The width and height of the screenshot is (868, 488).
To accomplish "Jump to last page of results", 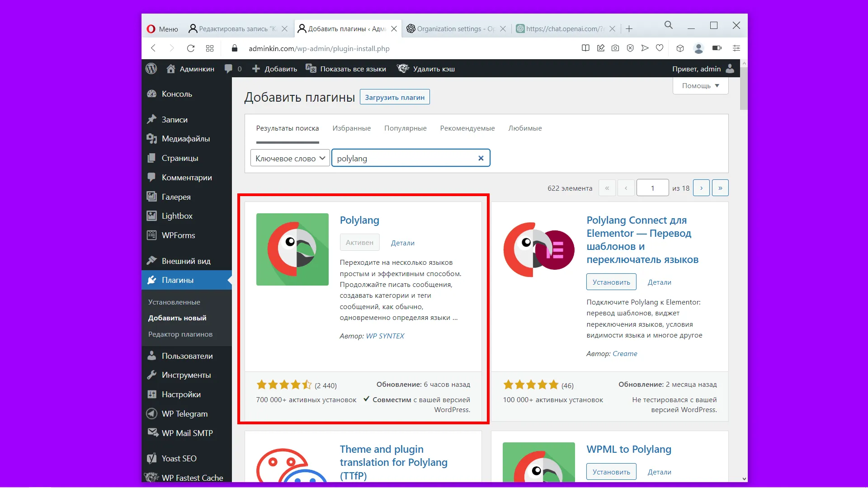I will 720,188.
